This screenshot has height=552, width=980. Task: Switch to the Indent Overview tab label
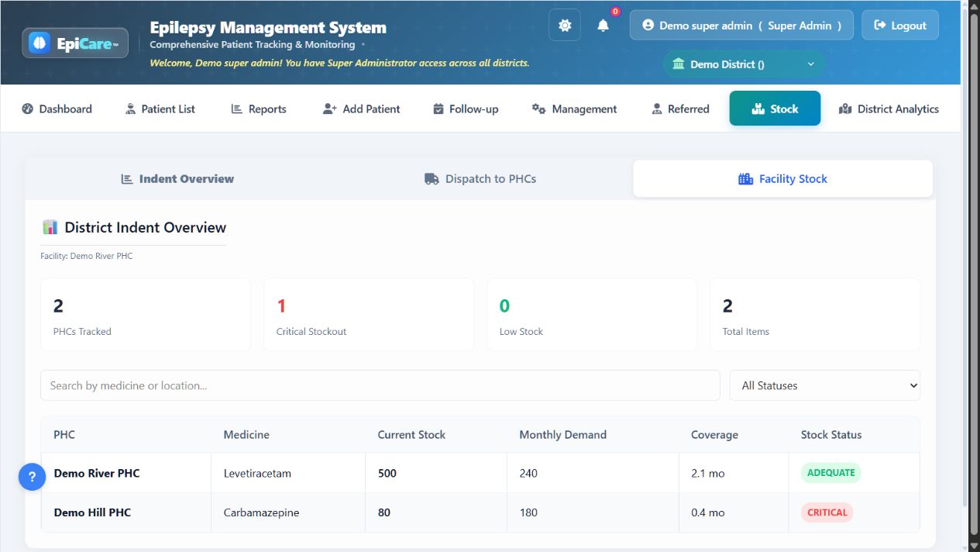click(x=187, y=178)
